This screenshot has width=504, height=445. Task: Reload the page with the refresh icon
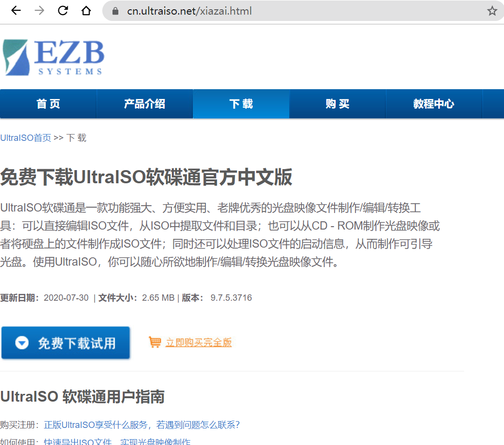63,11
